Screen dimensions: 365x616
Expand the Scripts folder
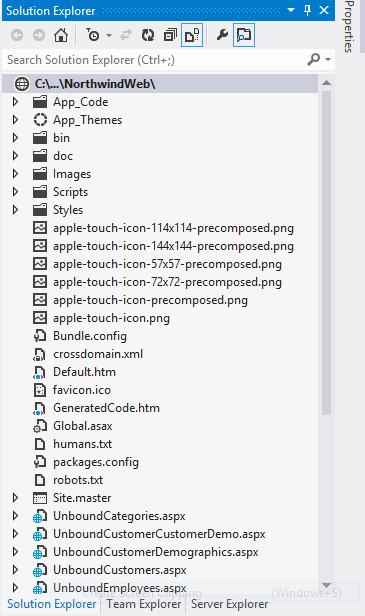coord(15,192)
